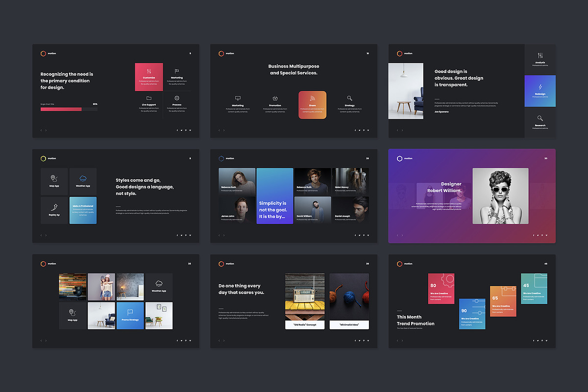Click the Redesign lightning bolt icon

[540, 87]
